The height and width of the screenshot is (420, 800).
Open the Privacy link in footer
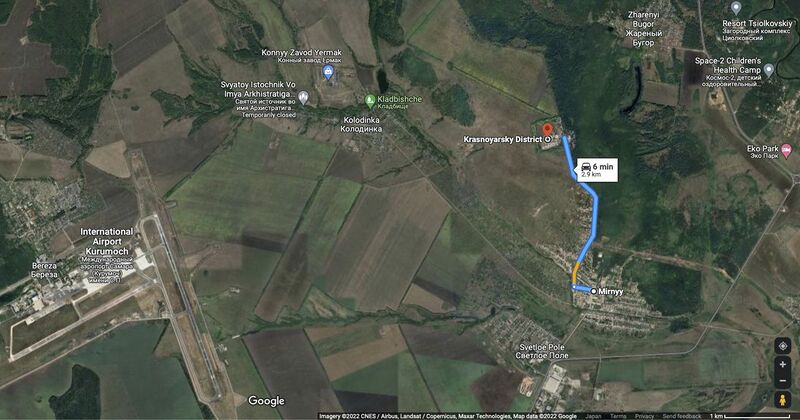(644, 416)
